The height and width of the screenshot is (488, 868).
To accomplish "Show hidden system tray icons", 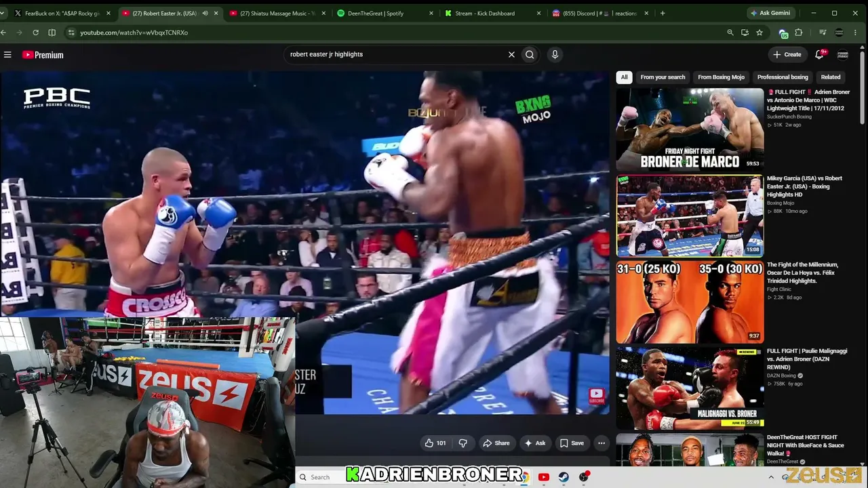I will click(x=770, y=477).
